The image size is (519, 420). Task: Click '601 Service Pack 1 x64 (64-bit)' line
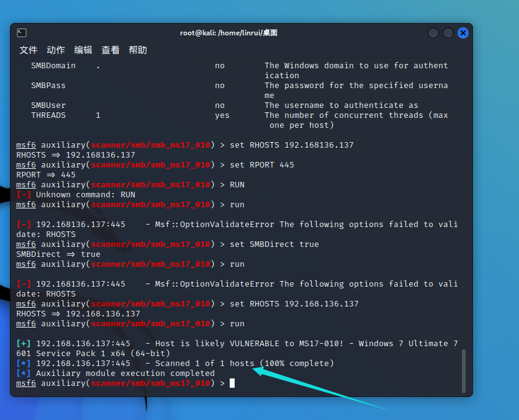tap(93, 353)
